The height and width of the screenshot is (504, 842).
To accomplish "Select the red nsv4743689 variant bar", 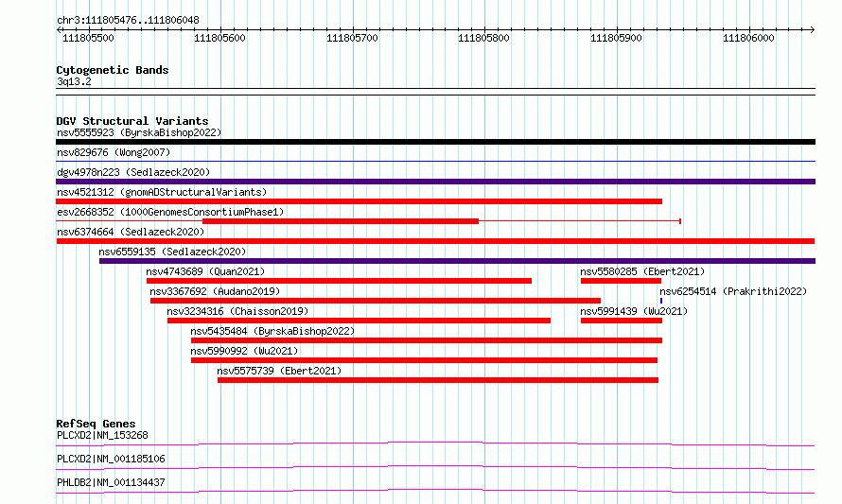I will point(339,281).
